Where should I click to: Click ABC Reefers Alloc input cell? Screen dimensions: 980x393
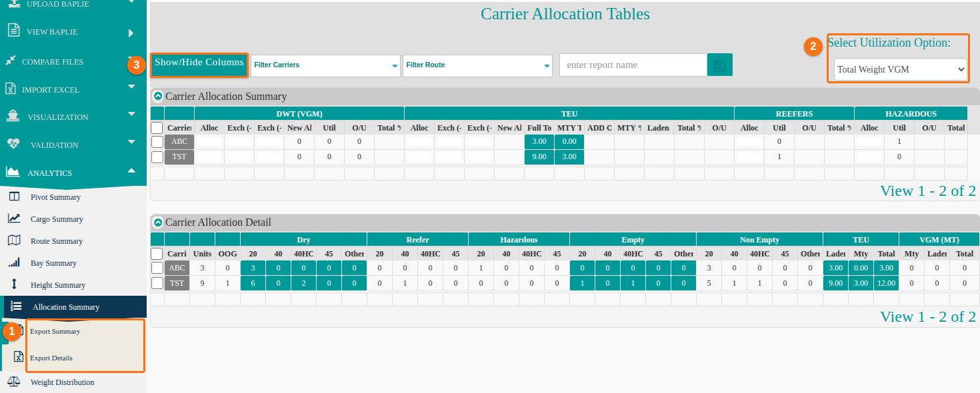749,141
